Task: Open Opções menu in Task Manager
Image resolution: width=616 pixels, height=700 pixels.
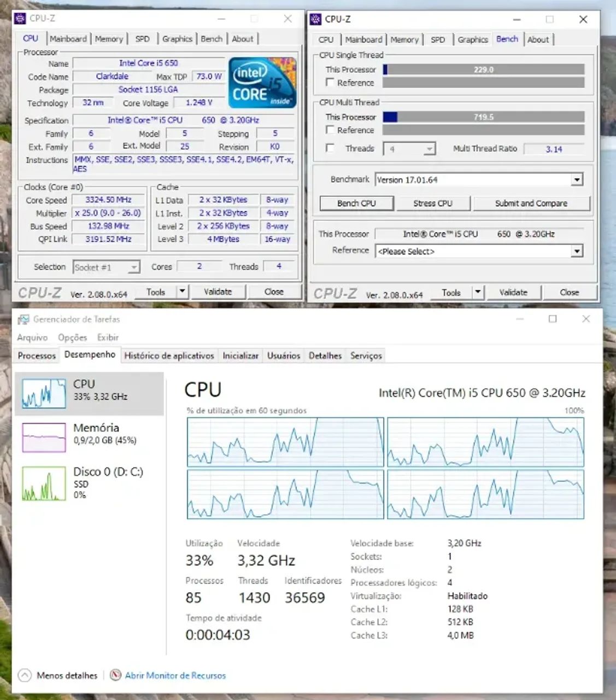Action: pyautogui.click(x=72, y=337)
